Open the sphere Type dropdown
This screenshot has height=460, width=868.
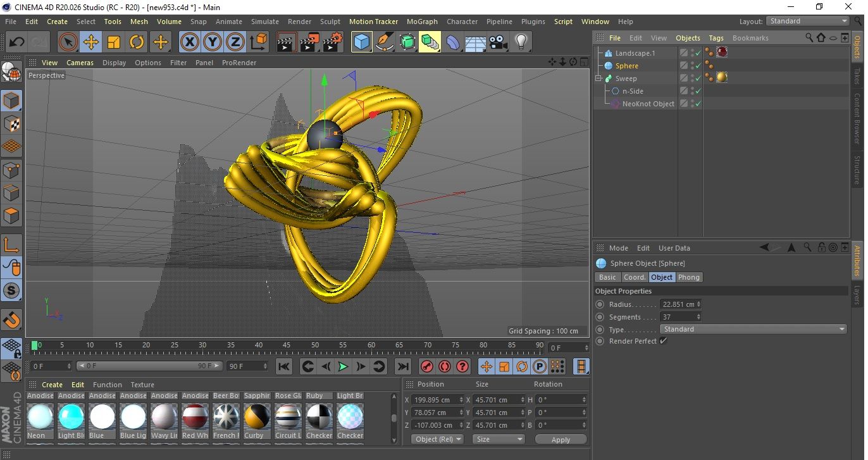753,329
